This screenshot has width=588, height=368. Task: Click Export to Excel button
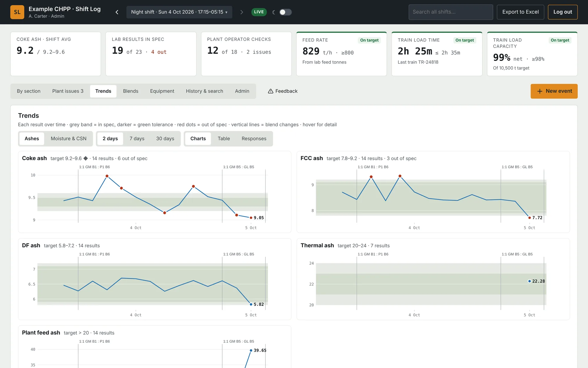tap(520, 12)
